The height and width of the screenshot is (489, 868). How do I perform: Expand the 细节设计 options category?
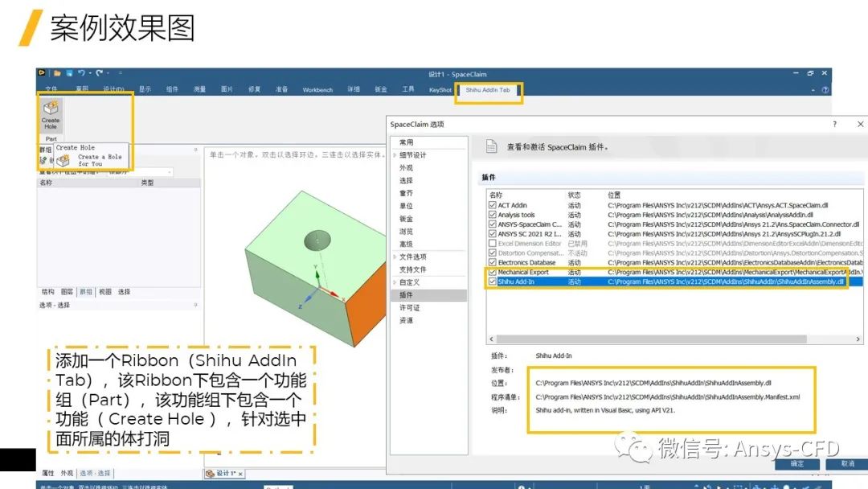pos(395,155)
